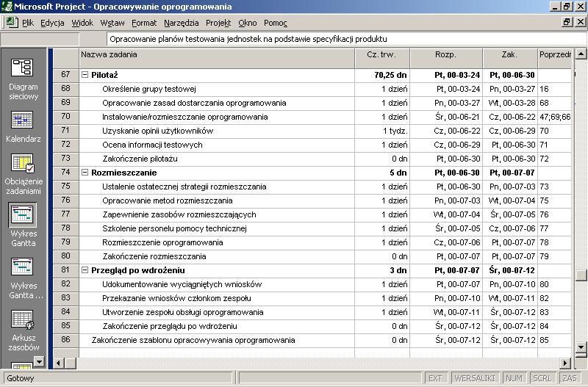Select task Określenie grupy testowej

click(x=149, y=89)
